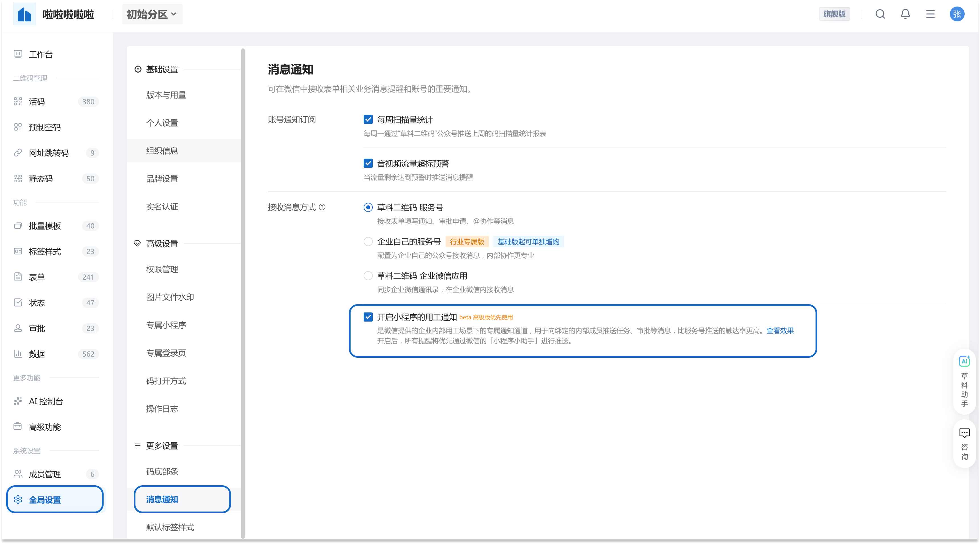980x544 pixels.
Task: Select 草料二维码 企业微信应用 radio option
Action: (x=368, y=276)
